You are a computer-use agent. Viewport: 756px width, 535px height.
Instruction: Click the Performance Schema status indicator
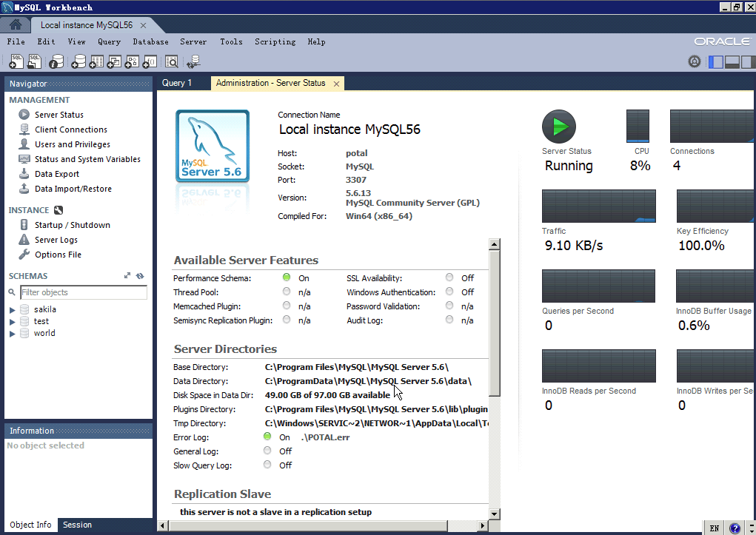coord(287,277)
